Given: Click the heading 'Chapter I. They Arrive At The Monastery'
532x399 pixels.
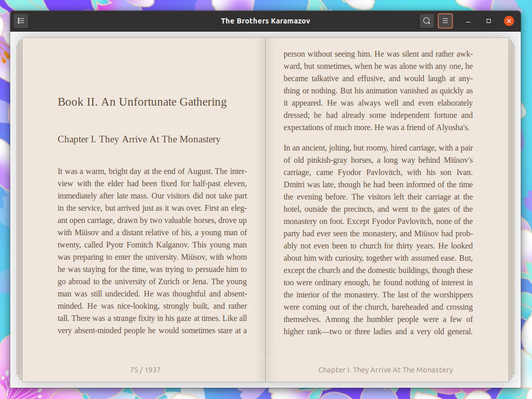Looking at the screenshot, I should 139,139.
